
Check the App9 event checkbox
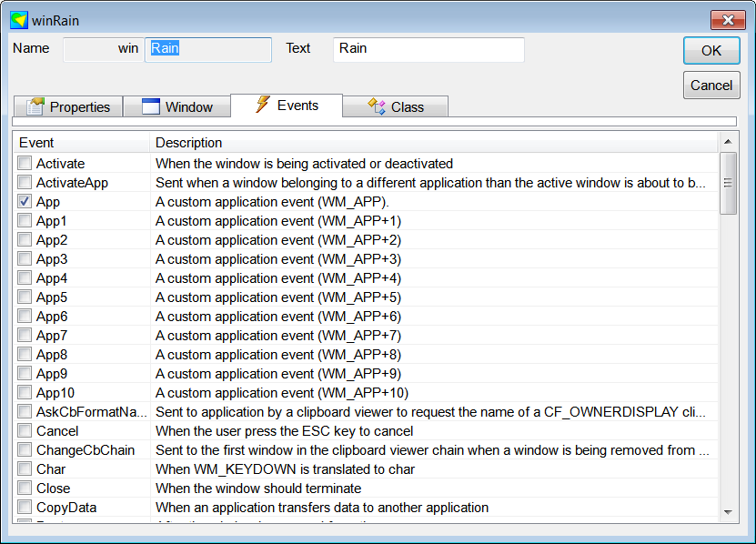point(25,373)
